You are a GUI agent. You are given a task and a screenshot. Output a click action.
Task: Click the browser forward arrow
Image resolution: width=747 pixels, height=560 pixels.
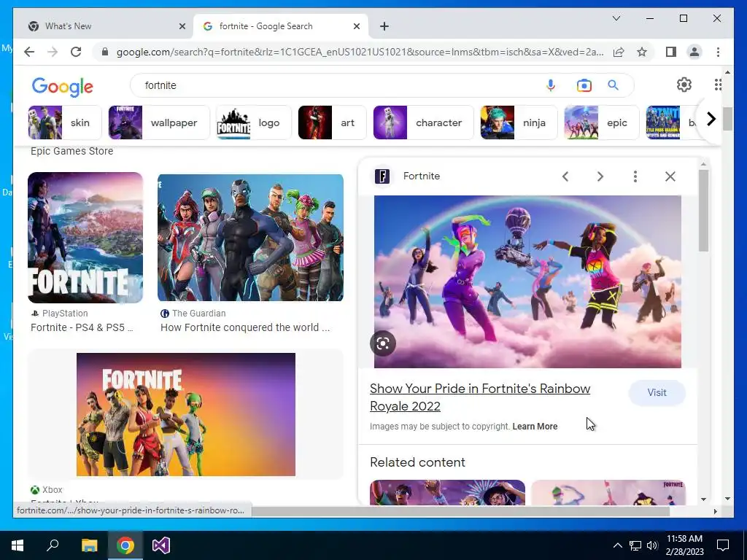click(53, 52)
